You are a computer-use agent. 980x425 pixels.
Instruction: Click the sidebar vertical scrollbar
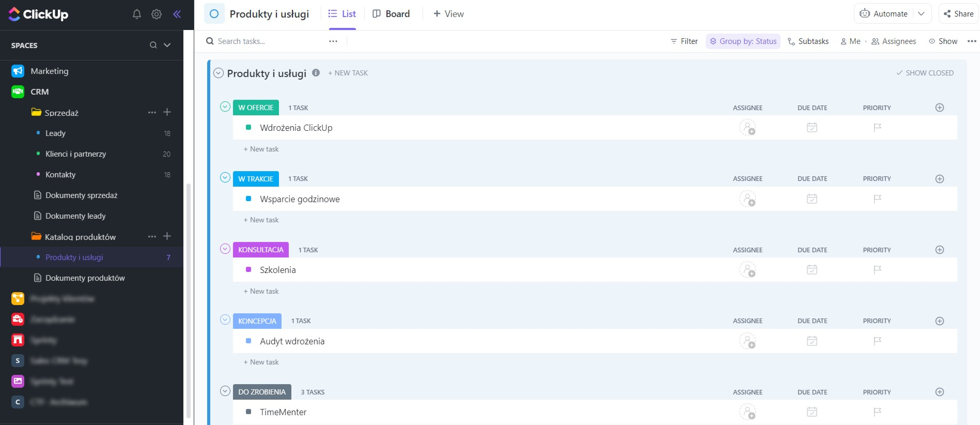[x=188, y=301]
